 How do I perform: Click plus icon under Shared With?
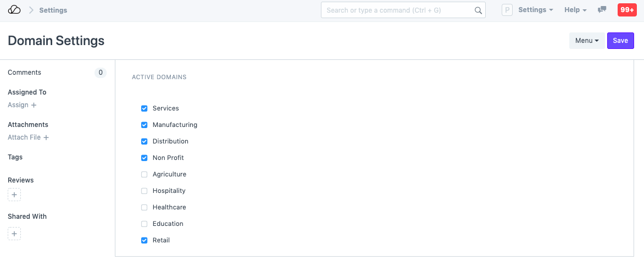14,234
